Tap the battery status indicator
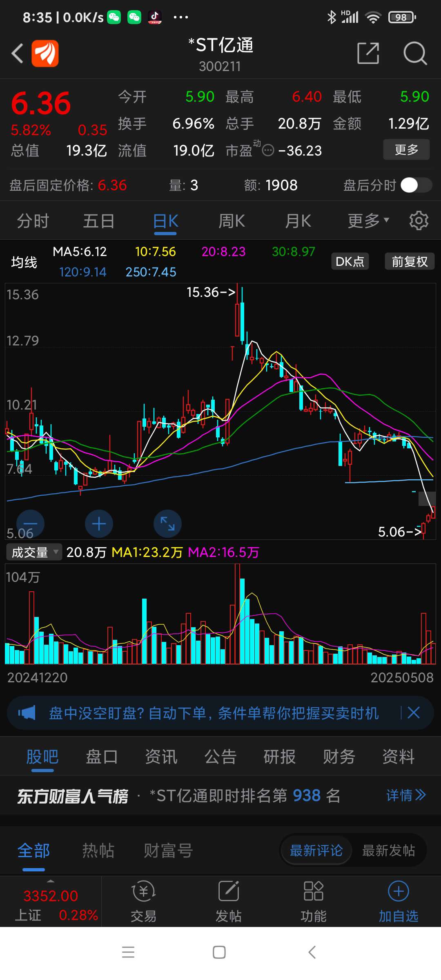 point(402,17)
